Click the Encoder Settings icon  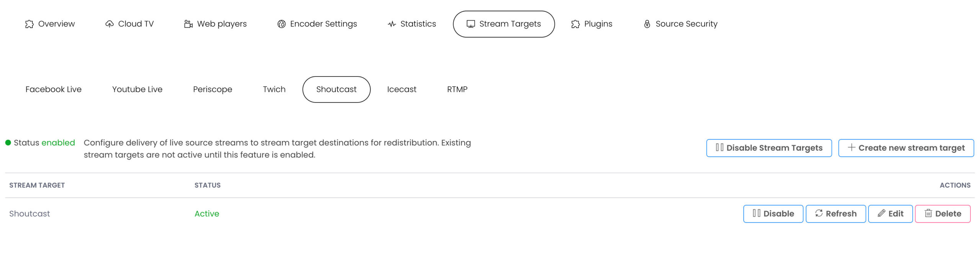(x=281, y=24)
